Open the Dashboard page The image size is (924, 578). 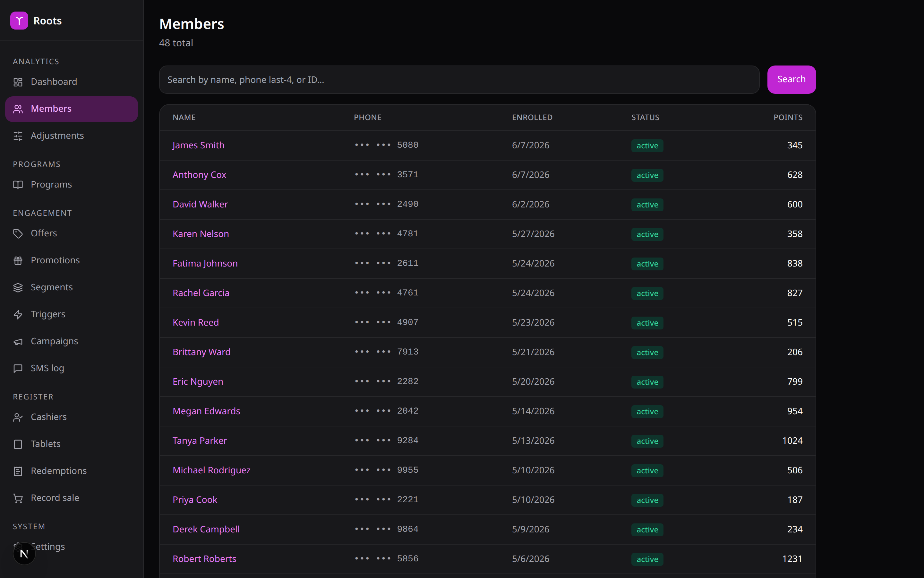point(72,82)
